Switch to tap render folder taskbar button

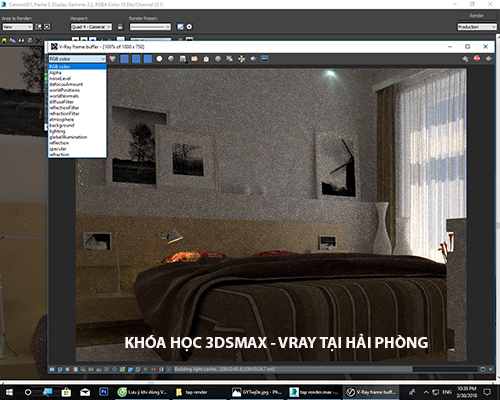[199, 392]
